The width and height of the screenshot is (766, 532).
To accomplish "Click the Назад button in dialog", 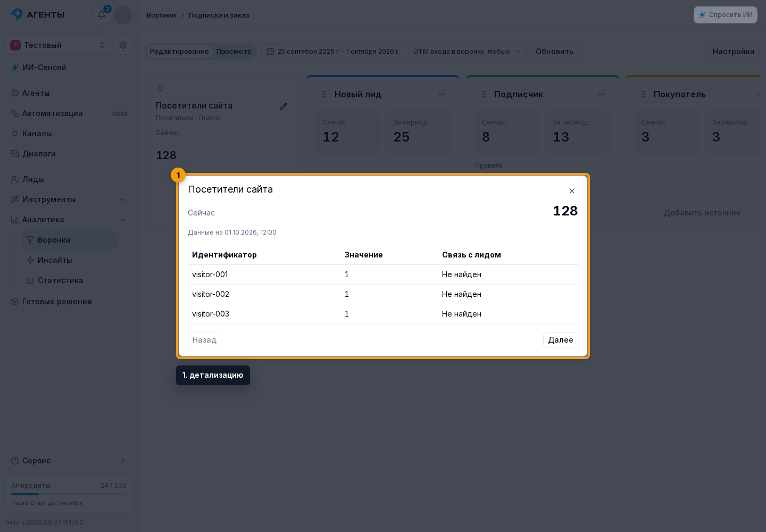I will (x=204, y=340).
